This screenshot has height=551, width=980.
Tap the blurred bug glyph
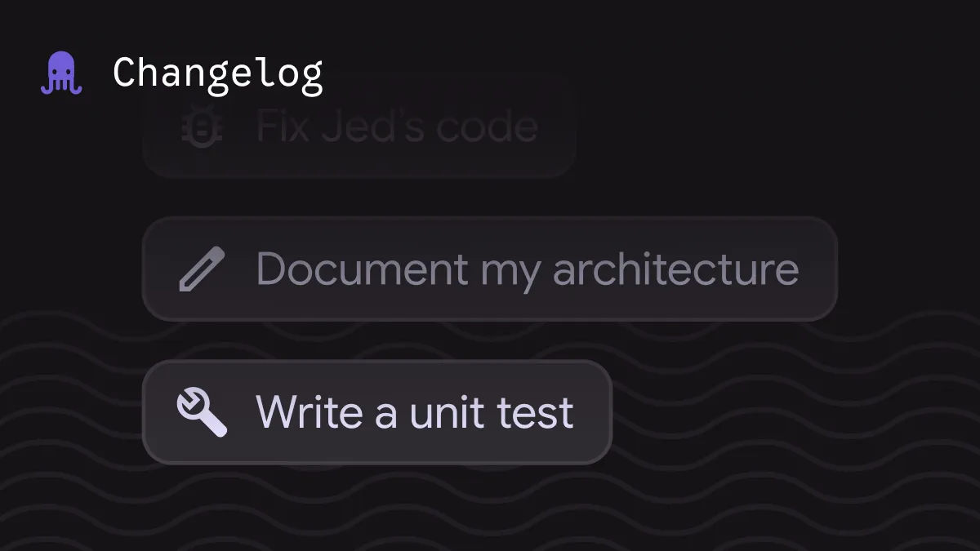coord(197,127)
